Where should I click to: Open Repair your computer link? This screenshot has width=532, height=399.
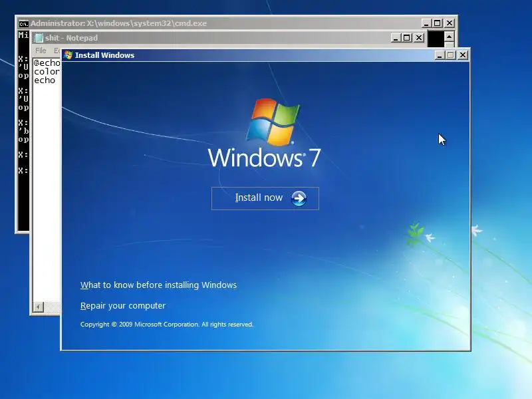pos(123,306)
